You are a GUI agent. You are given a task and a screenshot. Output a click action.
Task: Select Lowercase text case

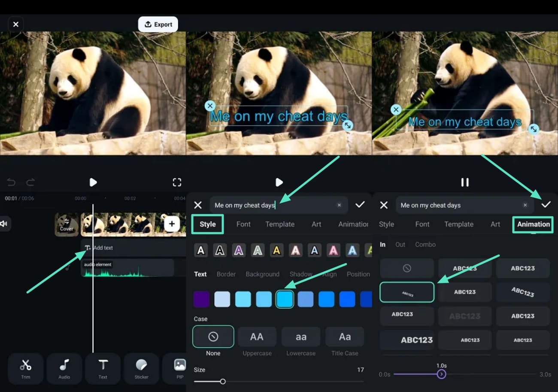click(301, 337)
